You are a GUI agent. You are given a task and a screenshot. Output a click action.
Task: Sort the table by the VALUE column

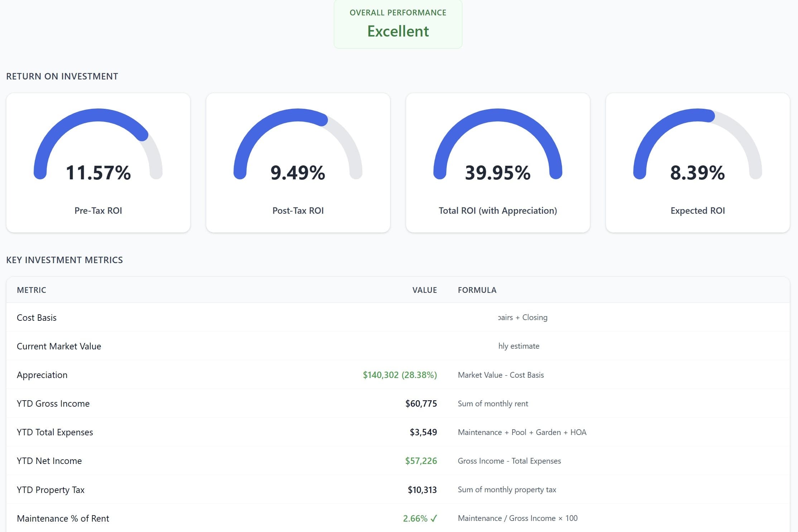coord(425,290)
